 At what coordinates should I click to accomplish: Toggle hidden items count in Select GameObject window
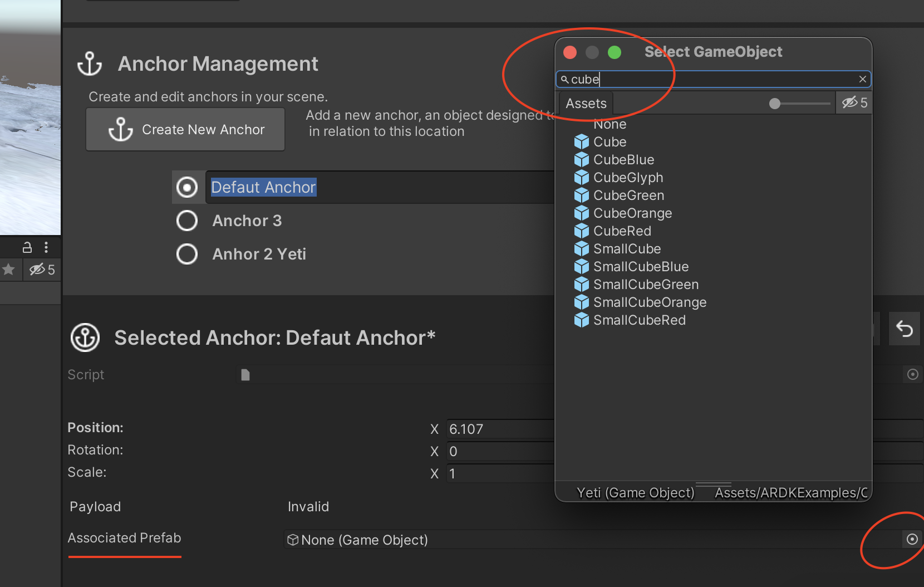tap(854, 103)
